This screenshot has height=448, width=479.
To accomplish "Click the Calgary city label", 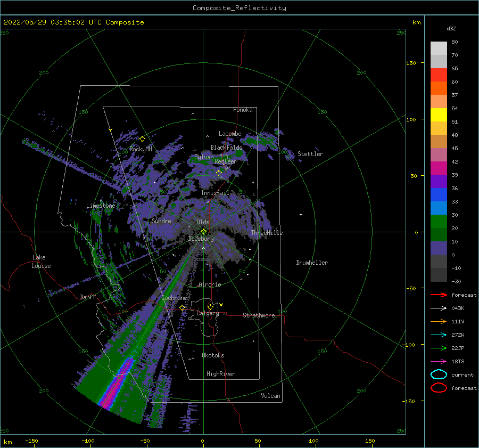I will [208, 313].
